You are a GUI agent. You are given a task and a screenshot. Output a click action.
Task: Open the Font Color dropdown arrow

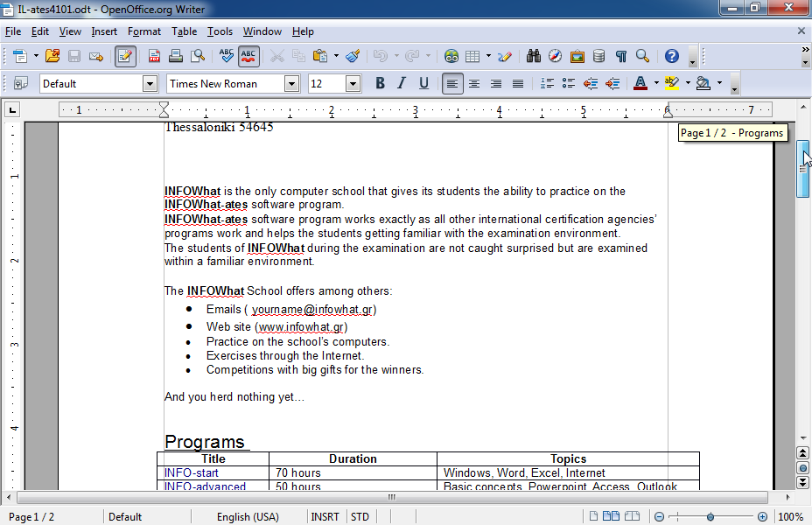coord(656,83)
